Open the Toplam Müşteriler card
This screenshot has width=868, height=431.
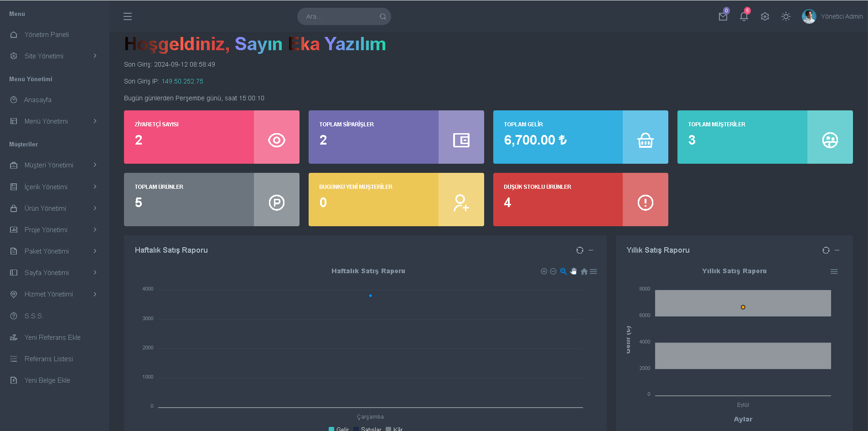pos(765,137)
